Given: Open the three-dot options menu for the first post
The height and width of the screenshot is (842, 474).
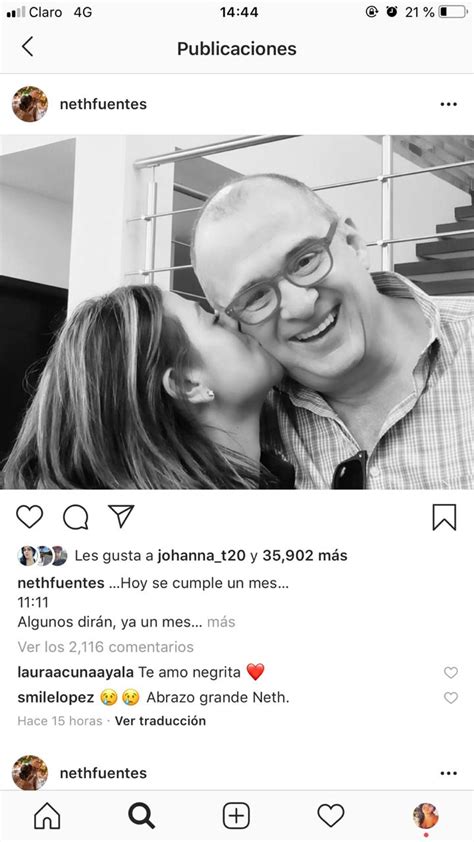Looking at the screenshot, I should [448, 104].
